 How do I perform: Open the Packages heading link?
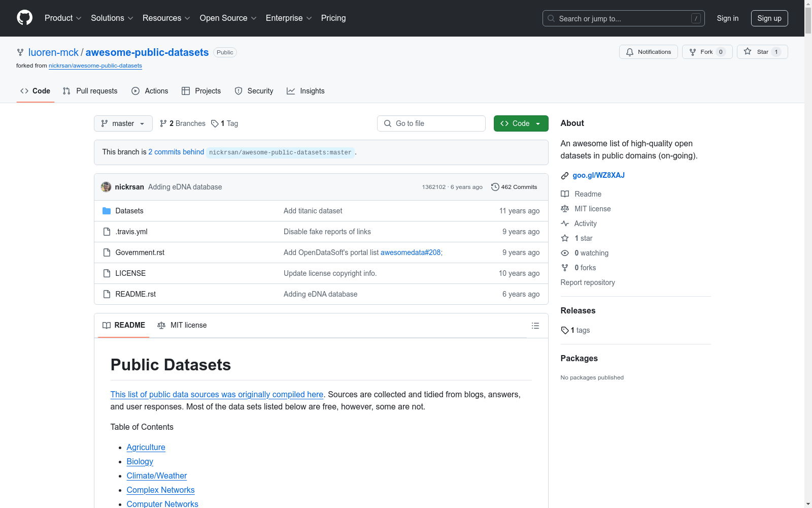[579, 358]
